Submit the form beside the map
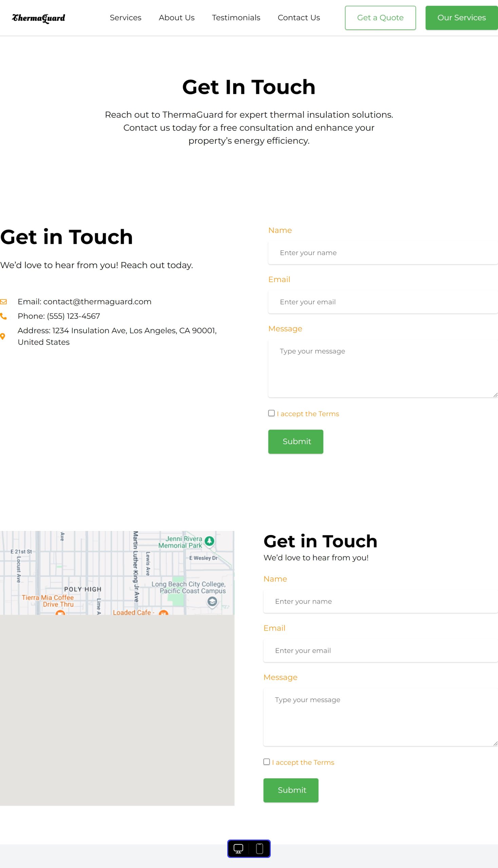Viewport: 498px width, 868px height. tap(291, 790)
